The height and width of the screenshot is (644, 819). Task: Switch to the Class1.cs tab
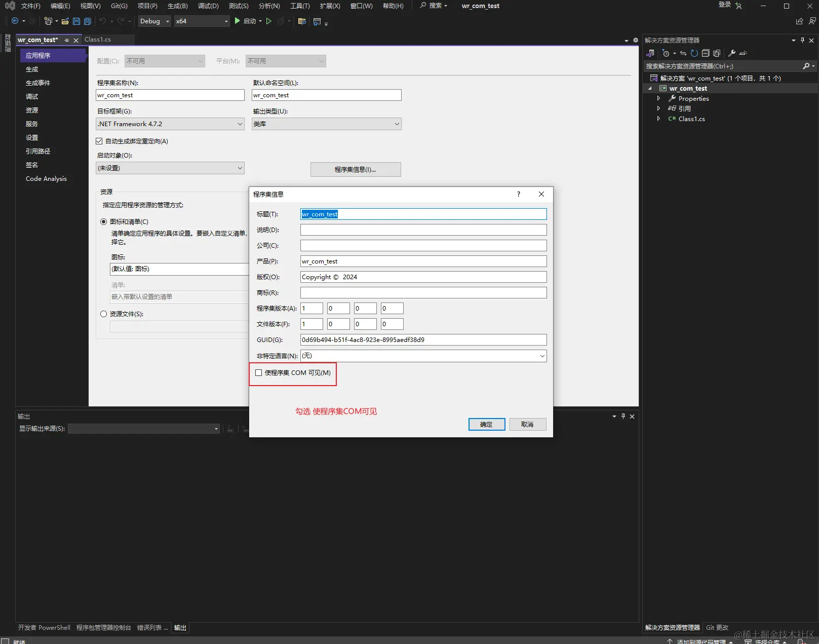98,40
